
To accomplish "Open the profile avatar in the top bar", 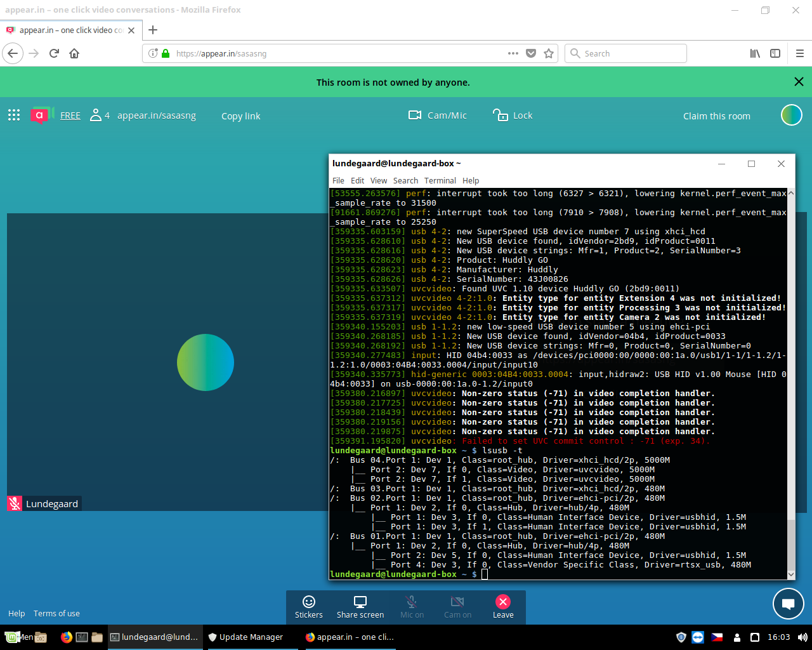I will click(x=792, y=115).
